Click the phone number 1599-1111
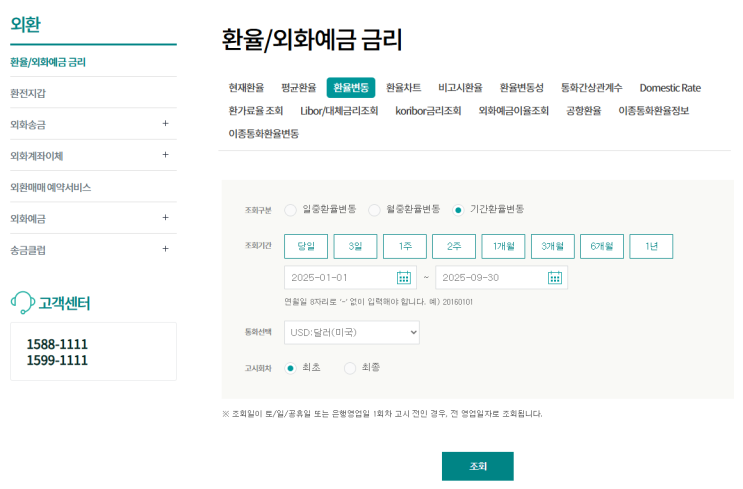Image resolution: width=743 pixels, height=489 pixels. click(x=57, y=360)
